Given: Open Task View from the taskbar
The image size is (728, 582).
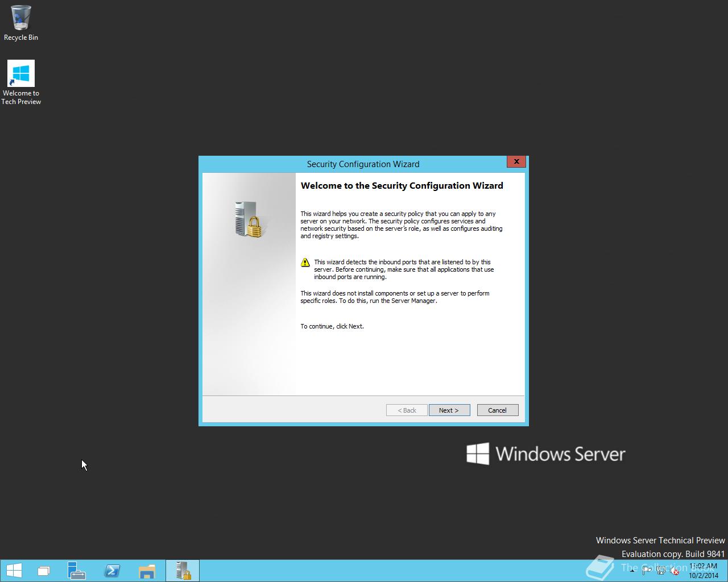Looking at the screenshot, I should pyautogui.click(x=43, y=571).
